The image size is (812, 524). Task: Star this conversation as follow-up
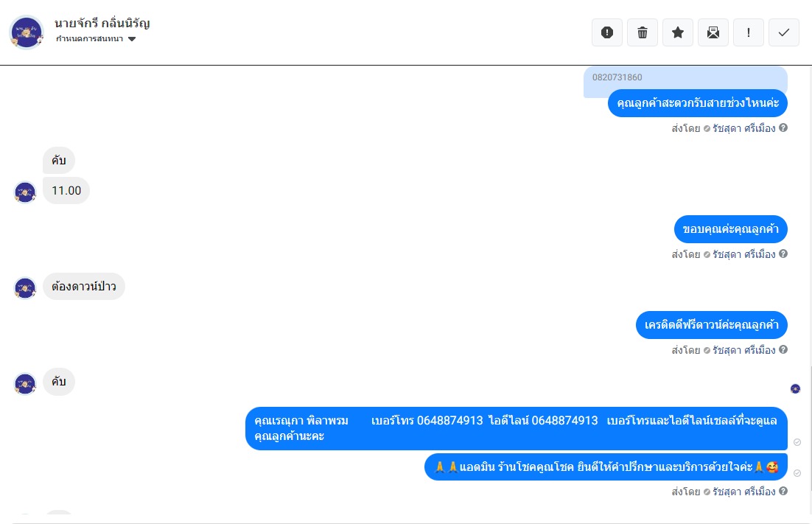pyautogui.click(x=677, y=32)
